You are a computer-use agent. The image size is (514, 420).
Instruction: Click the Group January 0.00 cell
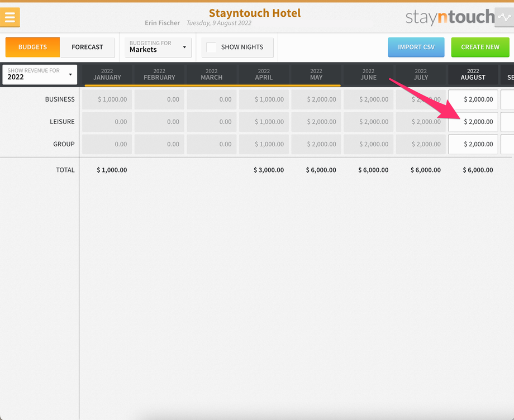coord(107,144)
